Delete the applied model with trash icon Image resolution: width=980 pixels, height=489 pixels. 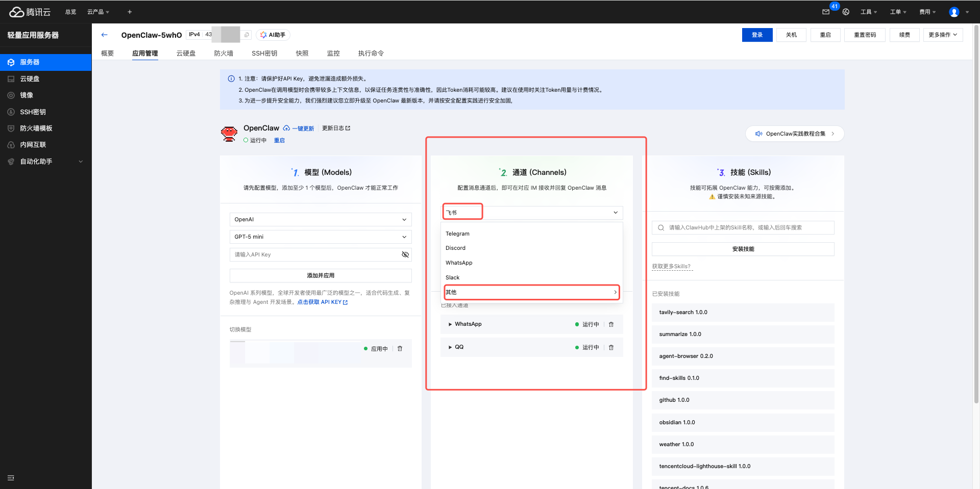tap(400, 349)
